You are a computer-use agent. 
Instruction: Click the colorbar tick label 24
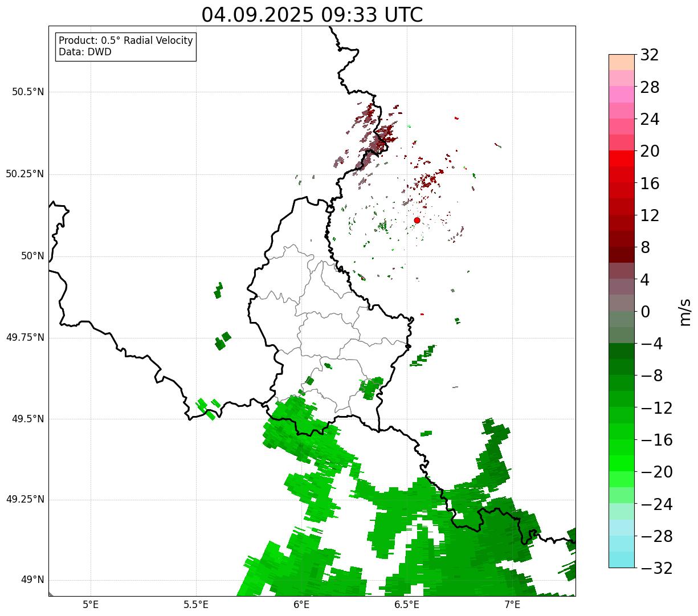tap(650, 119)
